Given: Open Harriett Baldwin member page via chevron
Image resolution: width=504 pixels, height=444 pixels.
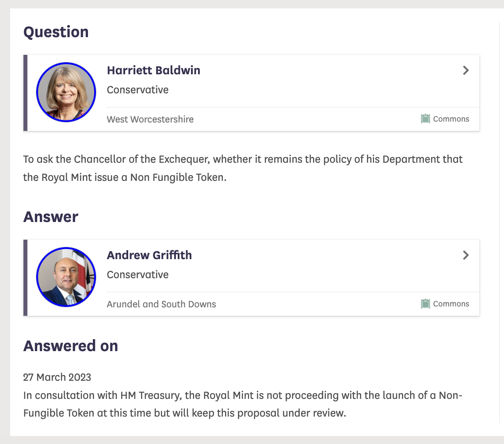Looking at the screenshot, I should click(466, 70).
